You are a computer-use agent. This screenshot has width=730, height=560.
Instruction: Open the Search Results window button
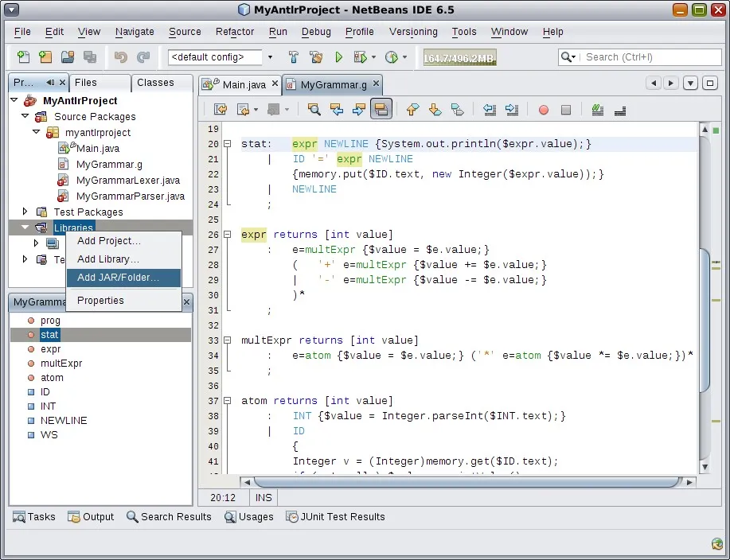pos(169,517)
